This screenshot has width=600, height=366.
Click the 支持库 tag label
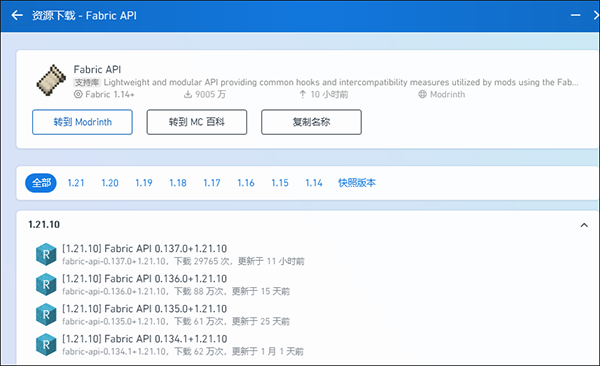pos(87,82)
